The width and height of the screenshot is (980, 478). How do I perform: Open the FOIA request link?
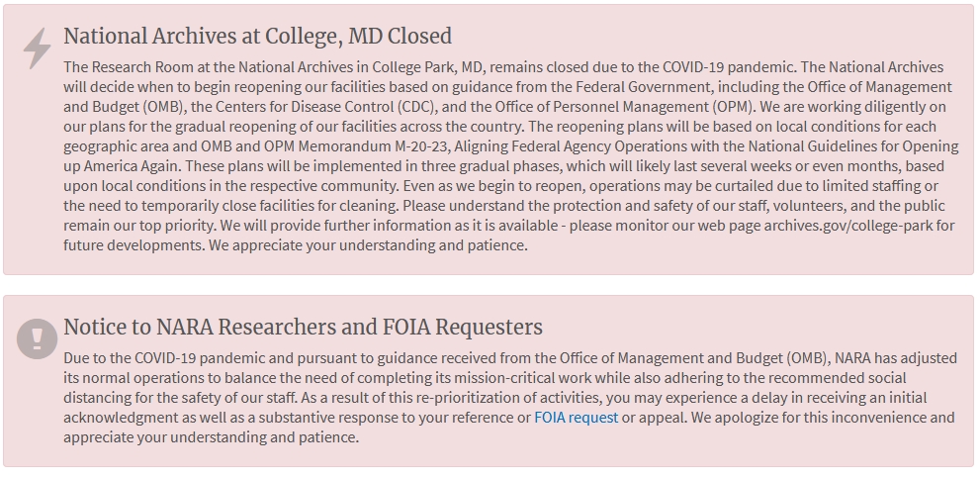pyautogui.click(x=576, y=418)
